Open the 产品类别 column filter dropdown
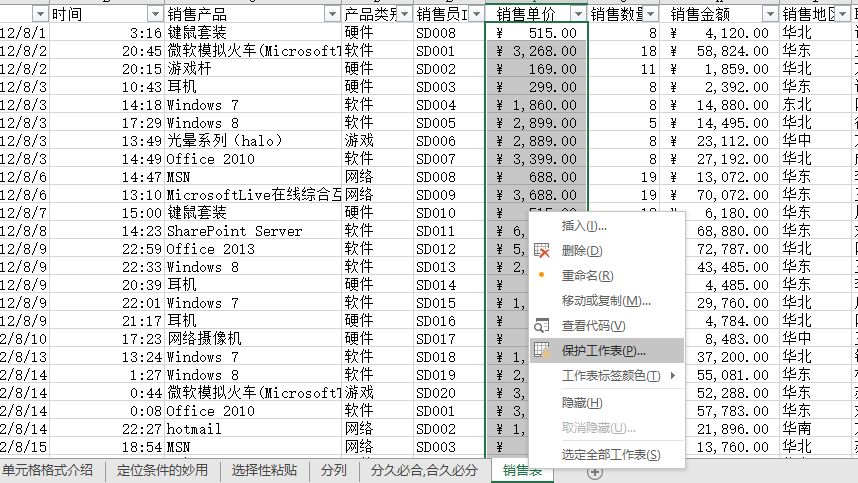 pyautogui.click(x=404, y=14)
